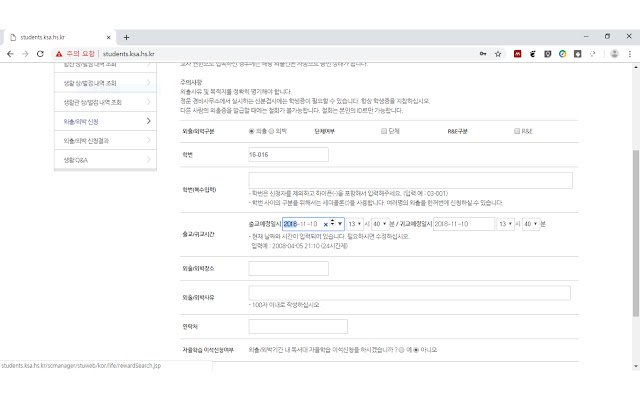Select 아니오 for self-study absence request

pyautogui.click(x=416, y=350)
